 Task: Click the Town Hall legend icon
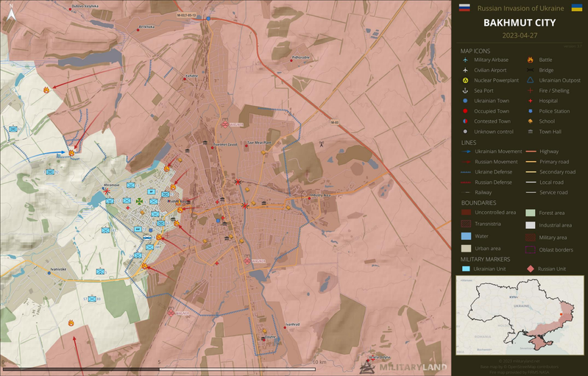tap(531, 132)
